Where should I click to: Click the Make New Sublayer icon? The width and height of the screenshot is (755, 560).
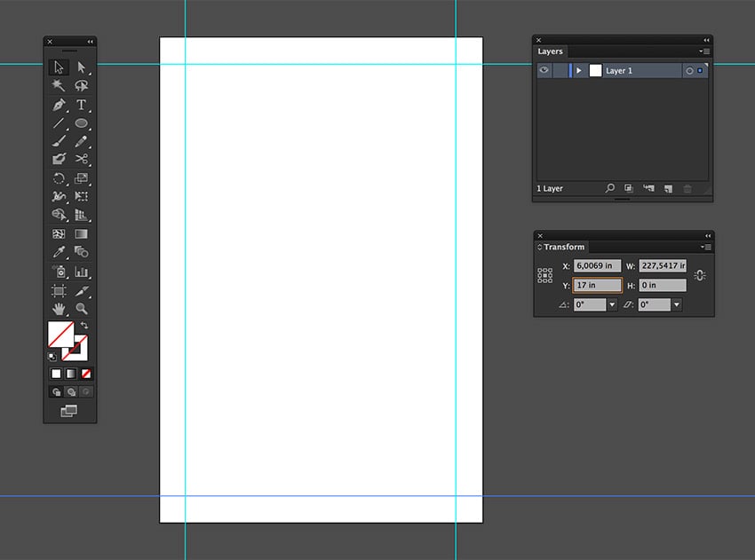coord(650,188)
